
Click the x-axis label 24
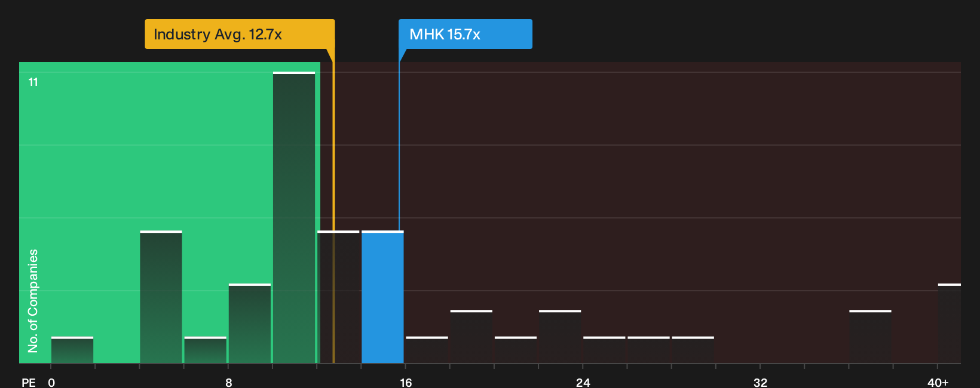pos(583,382)
